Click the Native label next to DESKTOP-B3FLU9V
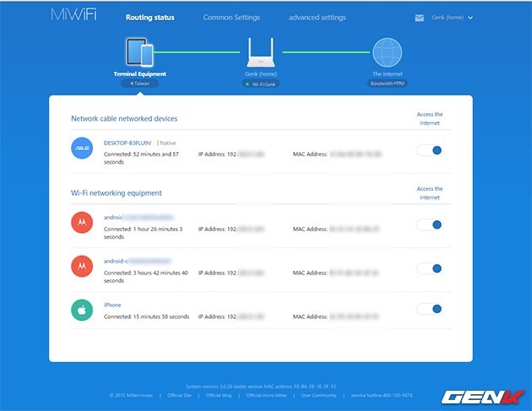Image resolution: width=532 pixels, height=411 pixels. pos(168,143)
